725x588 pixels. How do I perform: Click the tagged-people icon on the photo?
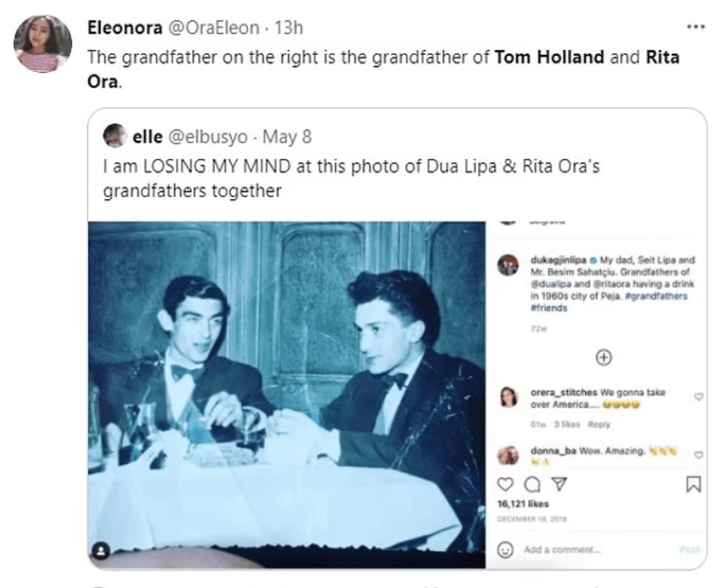pos(101,550)
